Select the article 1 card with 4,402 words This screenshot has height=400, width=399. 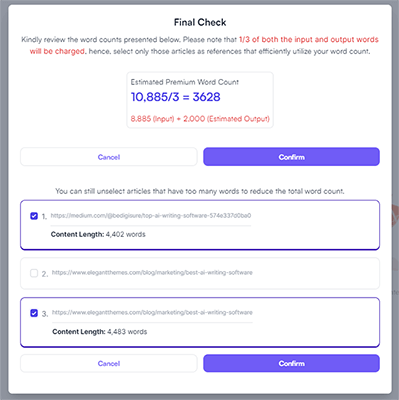point(200,225)
